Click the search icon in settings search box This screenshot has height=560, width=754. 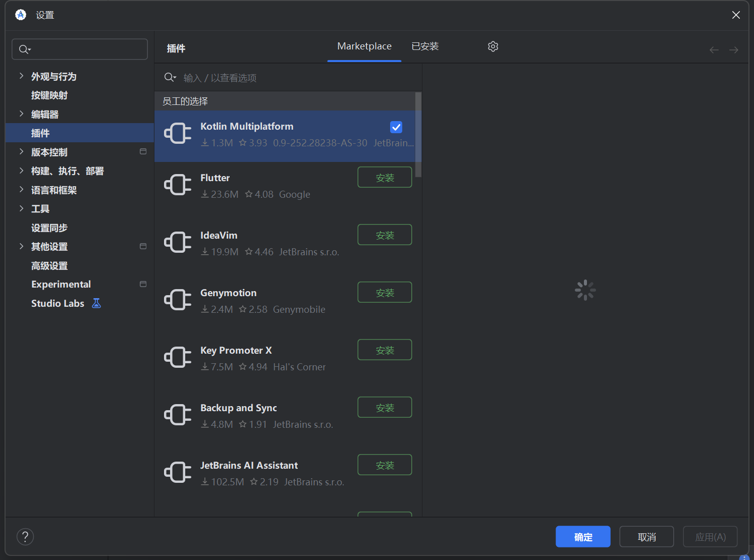click(x=24, y=49)
